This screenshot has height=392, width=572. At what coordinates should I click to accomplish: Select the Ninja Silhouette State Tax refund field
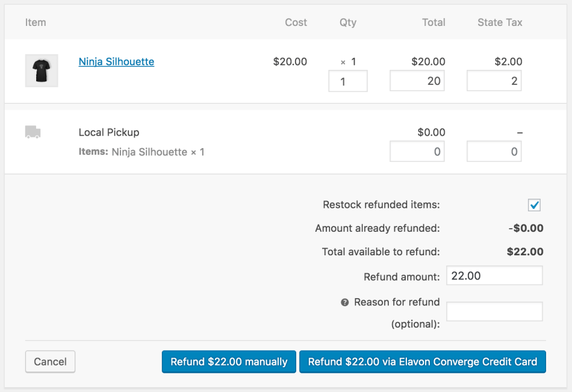click(x=494, y=81)
